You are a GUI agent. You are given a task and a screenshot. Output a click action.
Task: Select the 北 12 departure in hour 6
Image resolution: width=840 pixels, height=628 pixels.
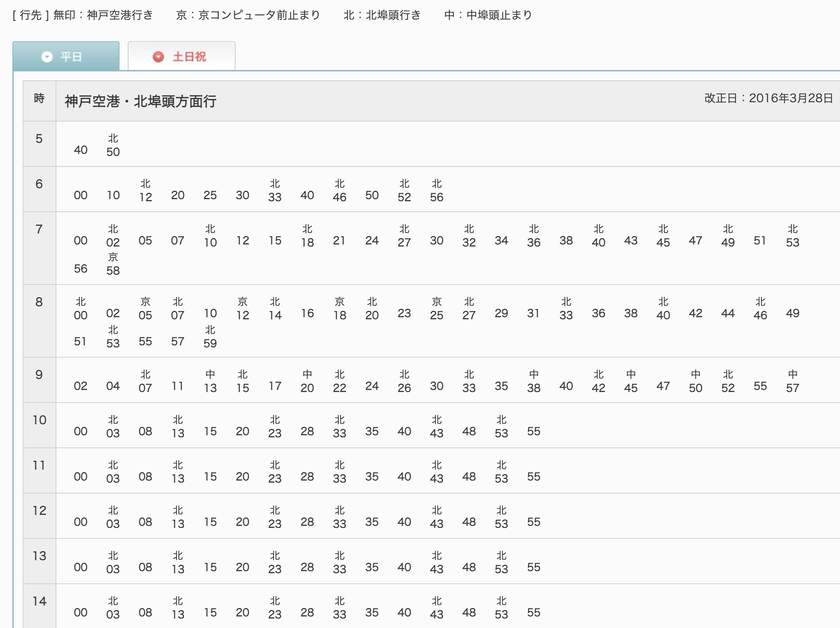(146, 190)
